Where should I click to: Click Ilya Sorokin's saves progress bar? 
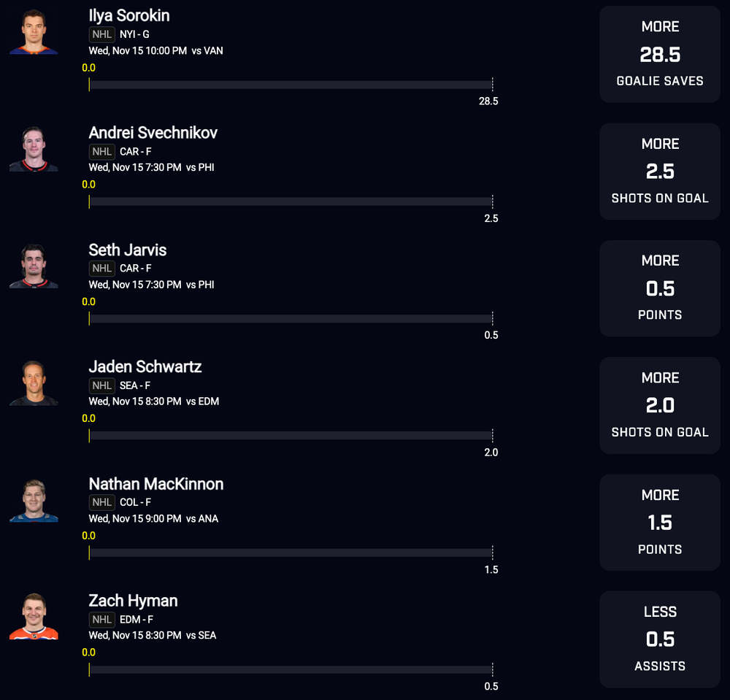pos(291,85)
